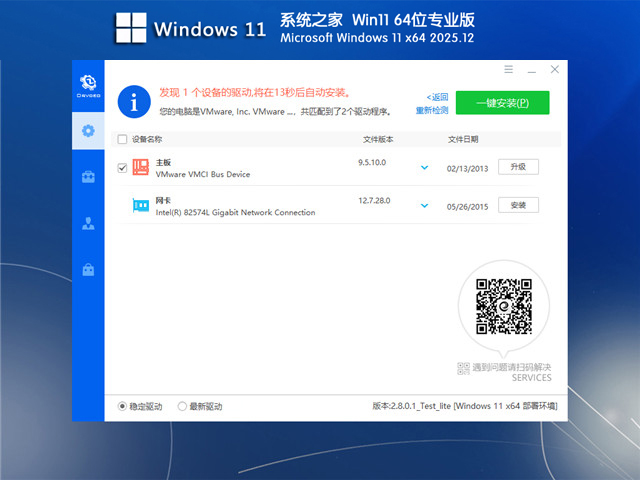
Task: Click the red motherboard device icon
Action: 141,167
